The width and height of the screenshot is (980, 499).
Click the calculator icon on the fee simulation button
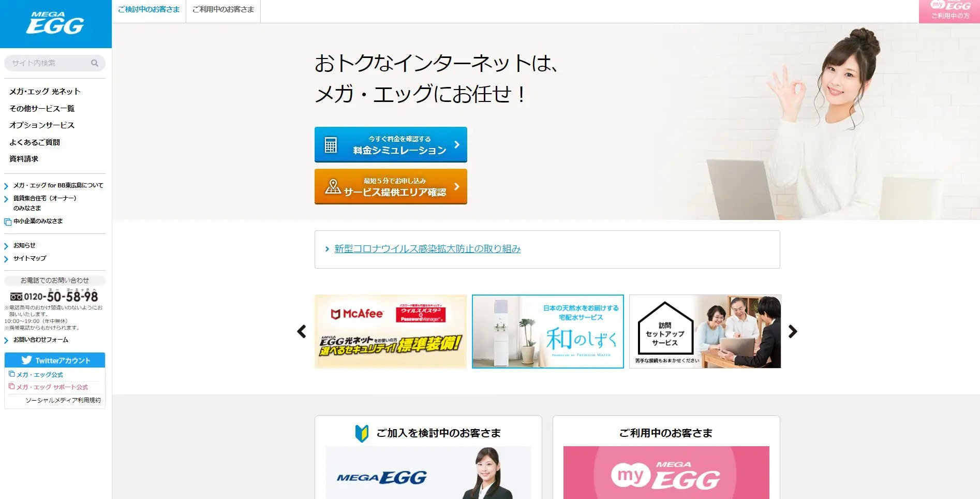(331, 145)
